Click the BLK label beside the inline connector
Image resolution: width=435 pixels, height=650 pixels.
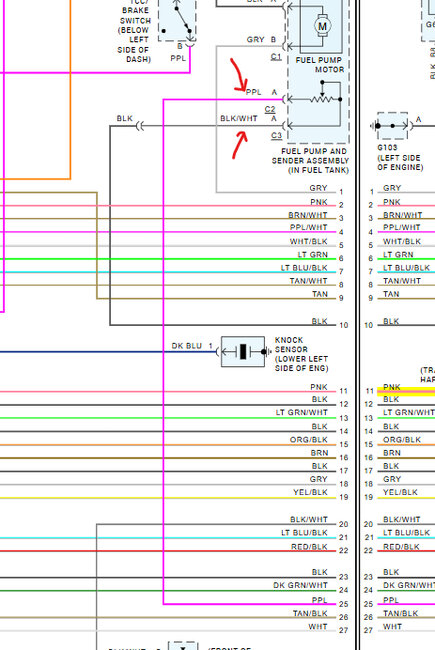point(124,119)
